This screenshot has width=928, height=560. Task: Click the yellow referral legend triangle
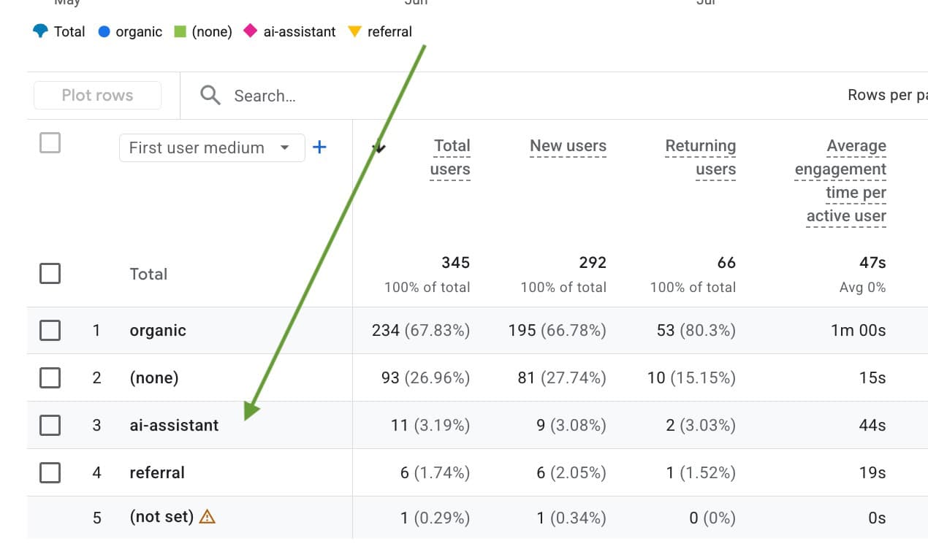click(x=355, y=31)
